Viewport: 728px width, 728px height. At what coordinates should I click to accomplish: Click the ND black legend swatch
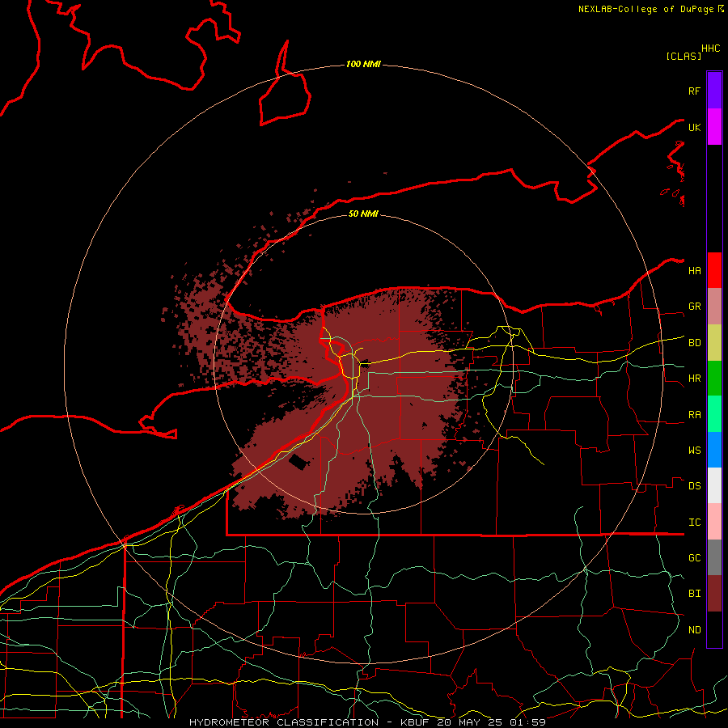[714, 629]
